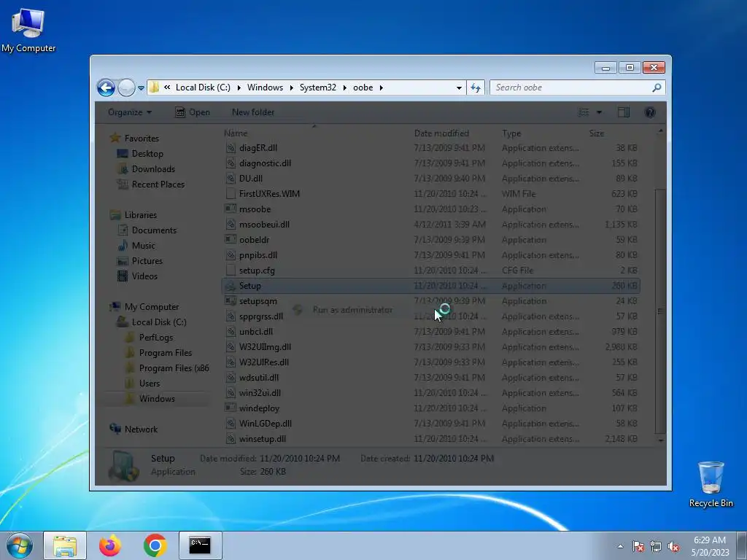Viewport: 747px width, 560px height.
Task: Change view with the views icon
Action: point(584,112)
